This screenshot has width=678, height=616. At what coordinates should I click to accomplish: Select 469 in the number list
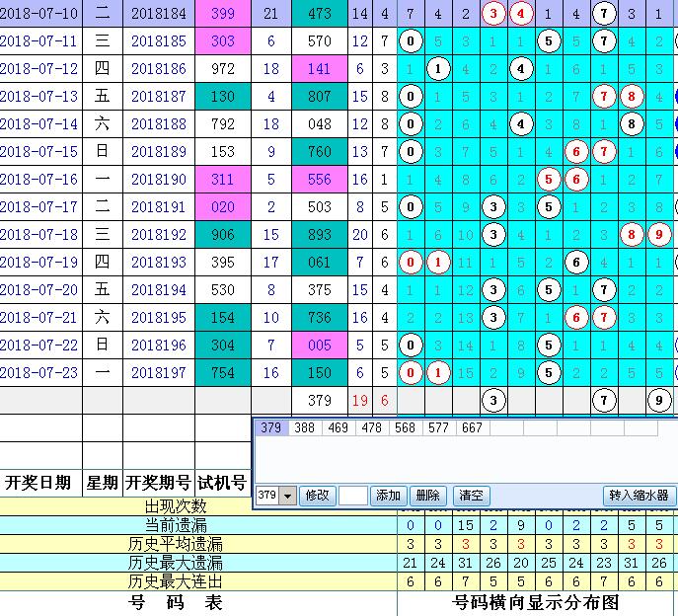(339, 427)
